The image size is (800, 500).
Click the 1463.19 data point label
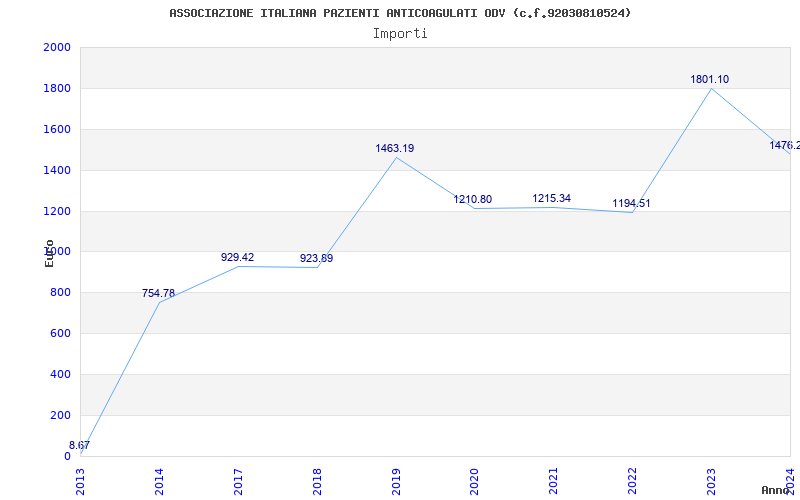coord(394,148)
